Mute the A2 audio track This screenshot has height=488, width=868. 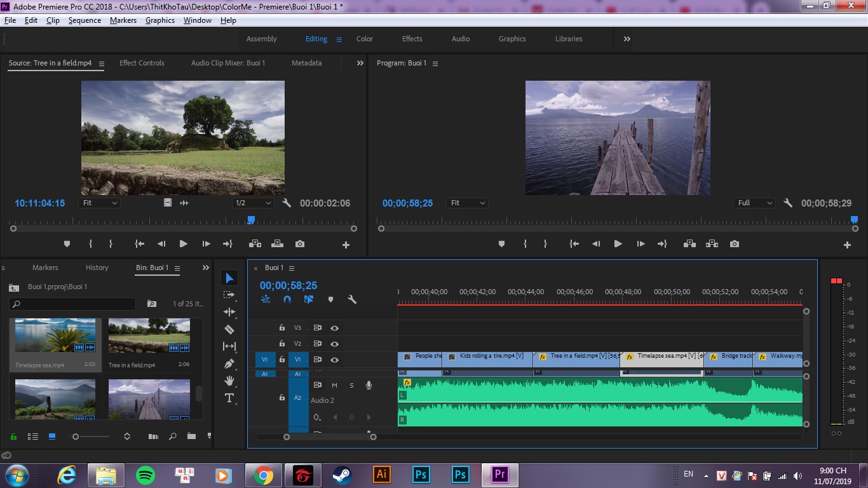click(x=334, y=385)
